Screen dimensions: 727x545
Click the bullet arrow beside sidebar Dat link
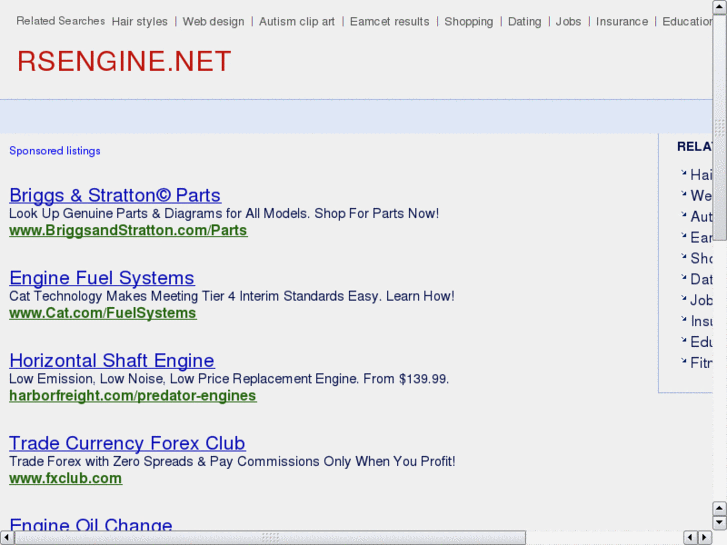point(683,277)
